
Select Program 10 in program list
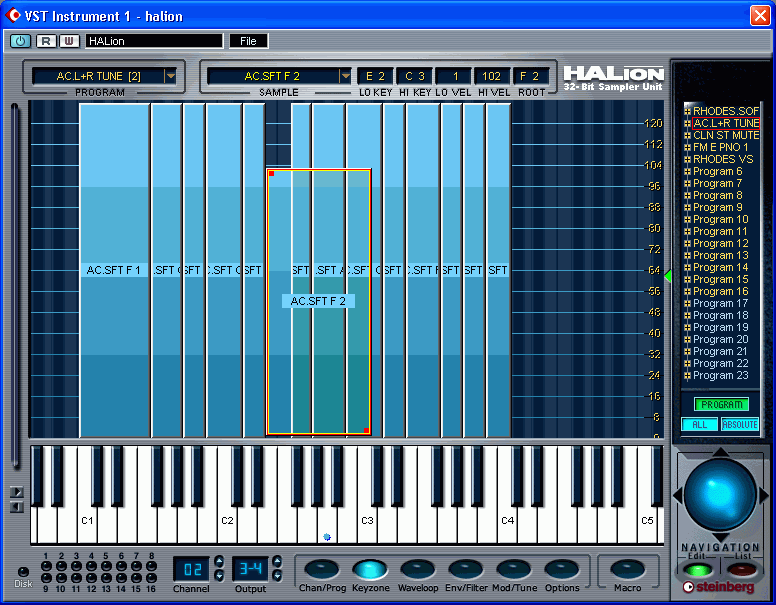coord(720,219)
